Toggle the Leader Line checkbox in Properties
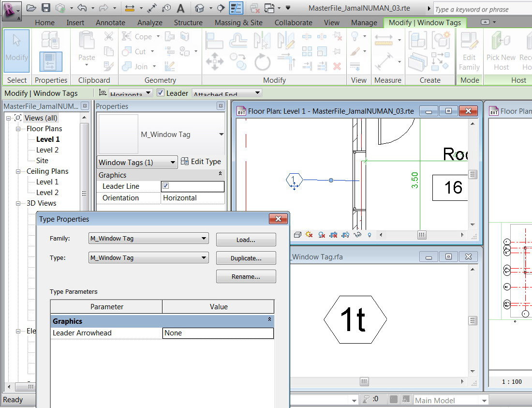Viewport: 532px width, 408px height. (165, 186)
